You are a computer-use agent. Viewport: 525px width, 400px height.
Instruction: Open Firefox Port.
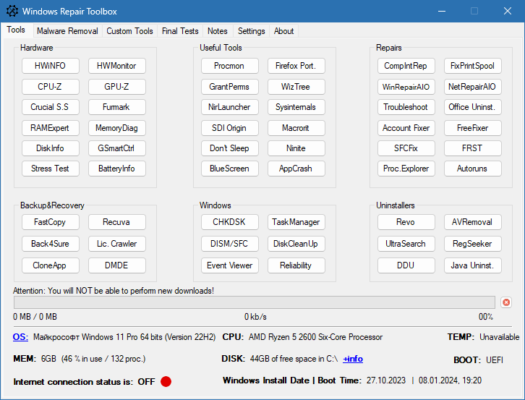pyautogui.click(x=296, y=66)
